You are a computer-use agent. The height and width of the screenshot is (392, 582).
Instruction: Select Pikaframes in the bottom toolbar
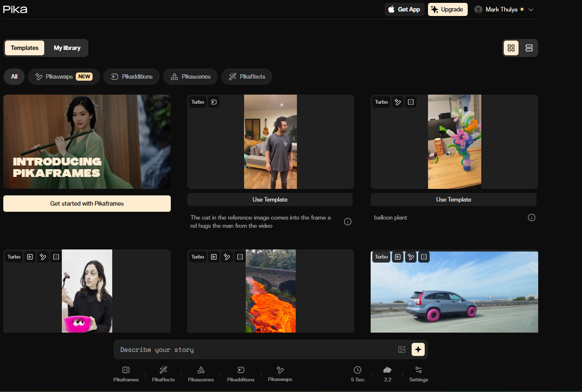click(x=126, y=374)
